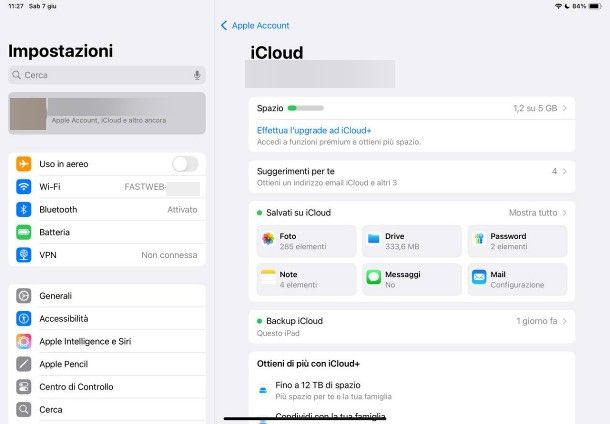Expand the Spazio storage chevron
The image size is (610, 424).
tap(564, 108)
